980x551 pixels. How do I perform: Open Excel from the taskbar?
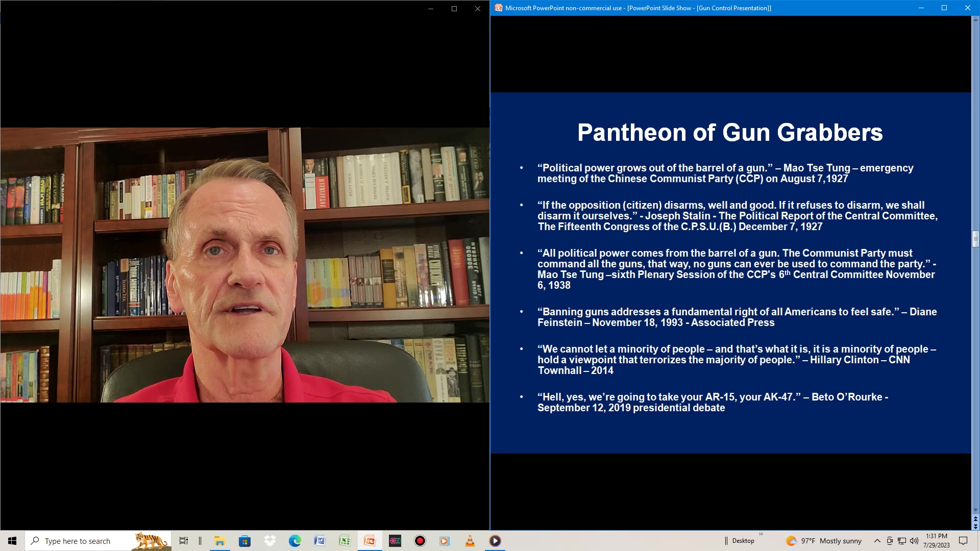pos(345,541)
